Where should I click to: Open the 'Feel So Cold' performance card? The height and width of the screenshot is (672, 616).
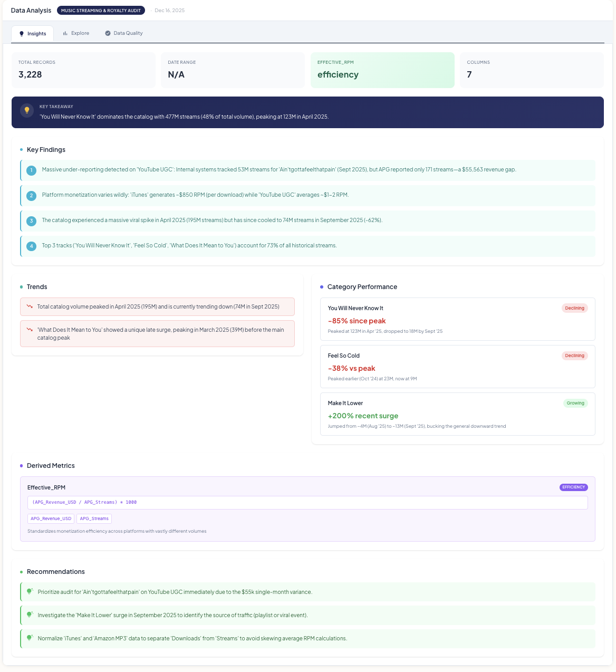[457, 367]
